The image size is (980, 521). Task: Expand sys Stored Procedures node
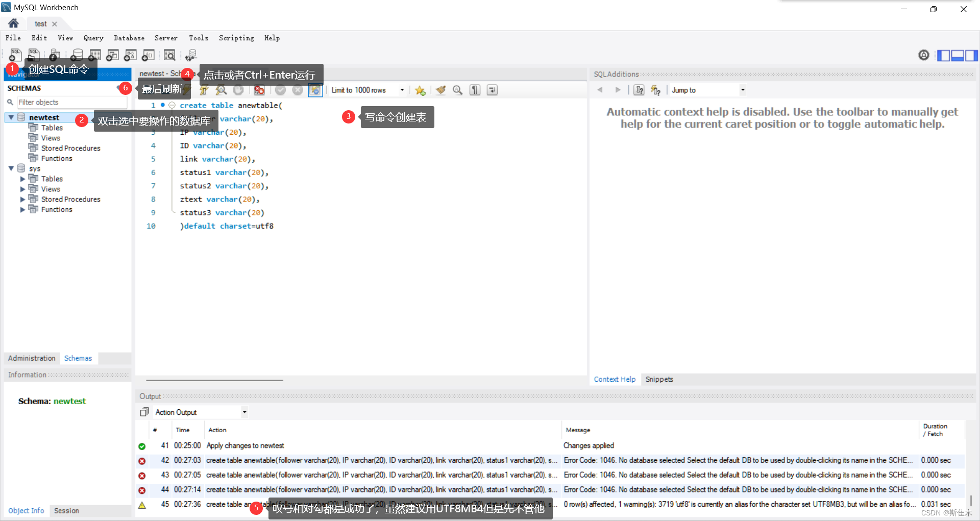(x=22, y=200)
